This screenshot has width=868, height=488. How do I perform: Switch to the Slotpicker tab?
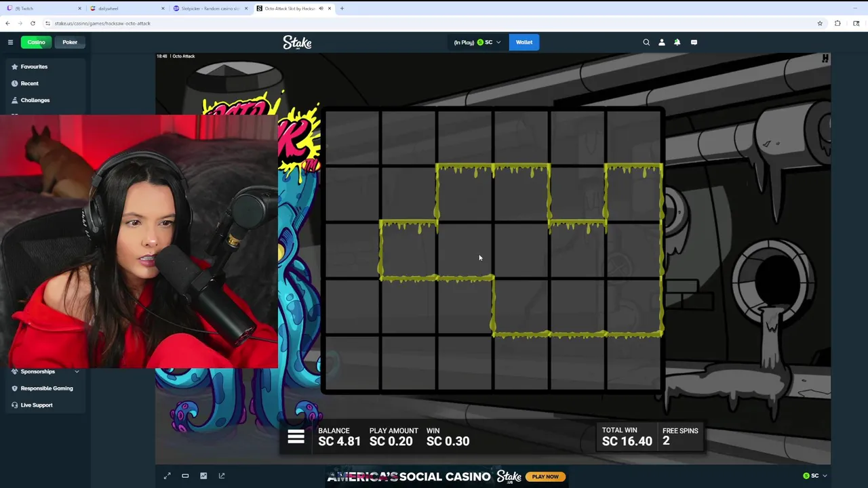point(211,8)
